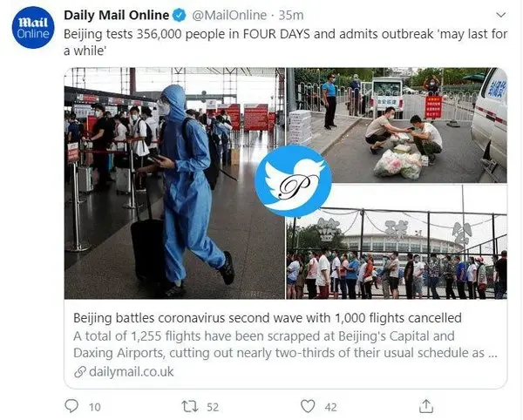Image resolution: width=523 pixels, height=420 pixels.
Task: Open the queue of people photo
Action: (x=397, y=242)
